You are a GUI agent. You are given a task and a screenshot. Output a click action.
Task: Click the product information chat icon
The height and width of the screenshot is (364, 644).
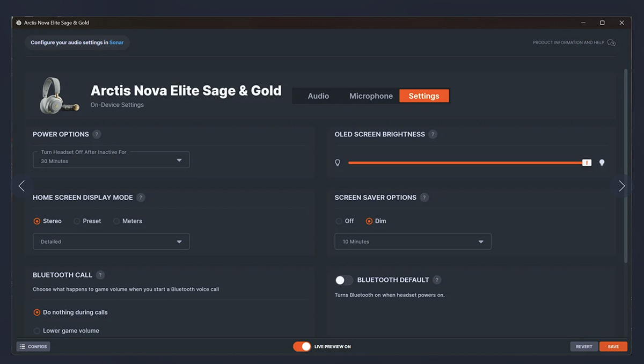(611, 42)
